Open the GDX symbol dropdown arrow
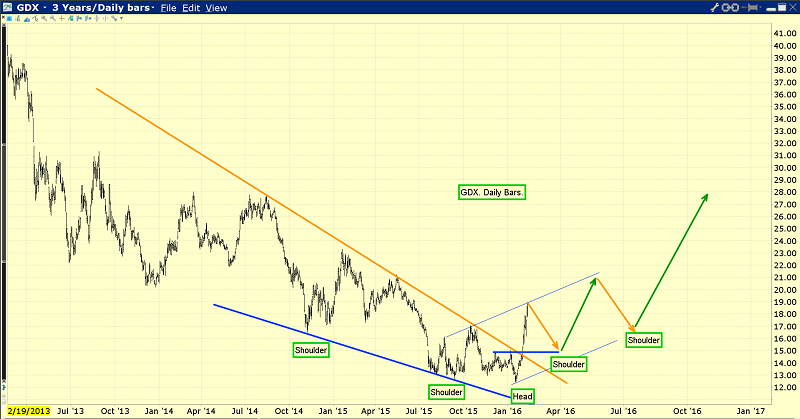The height and width of the screenshot is (419, 800). (x=44, y=8)
